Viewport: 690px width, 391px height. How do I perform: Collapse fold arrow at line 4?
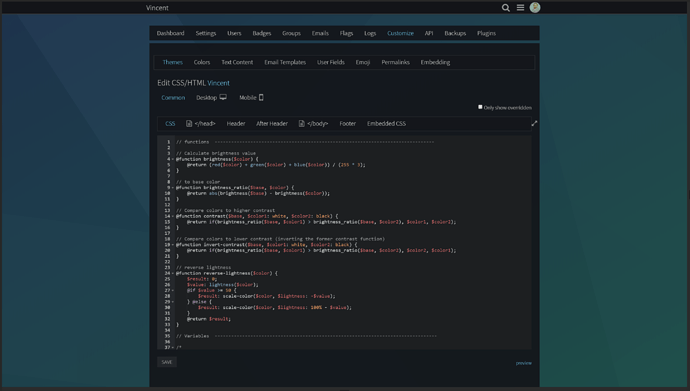click(172, 159)
